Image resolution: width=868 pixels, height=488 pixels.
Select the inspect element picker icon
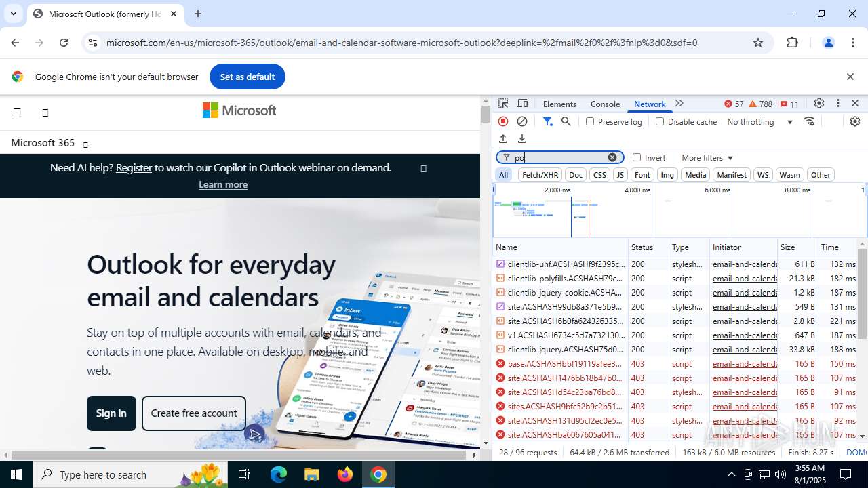click(503, 104)
